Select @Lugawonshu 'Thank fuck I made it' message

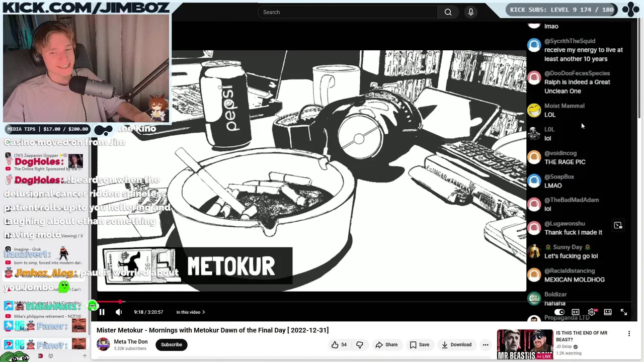click(573, 232)
